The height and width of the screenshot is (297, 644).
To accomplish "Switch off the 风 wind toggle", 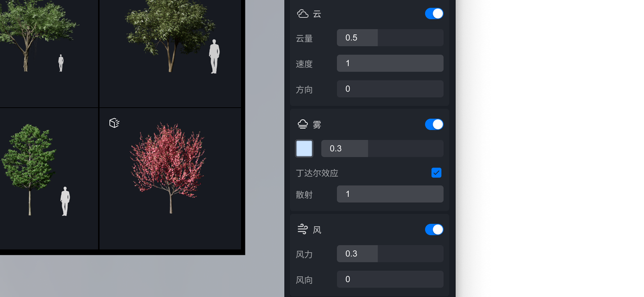I will pyautogui.click(x=434, y=230).
